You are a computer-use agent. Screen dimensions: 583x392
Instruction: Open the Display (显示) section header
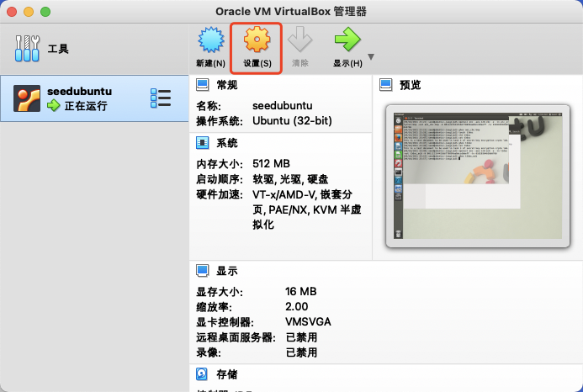tap(227, 271)
